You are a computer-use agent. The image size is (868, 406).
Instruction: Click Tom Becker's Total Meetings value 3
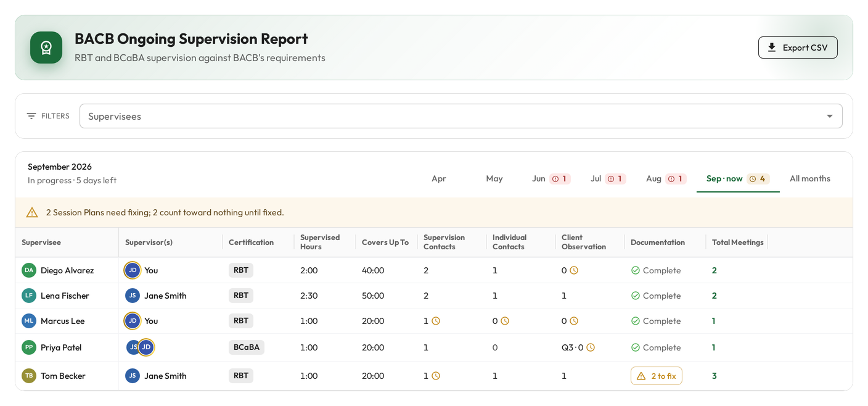pos(714,376)
